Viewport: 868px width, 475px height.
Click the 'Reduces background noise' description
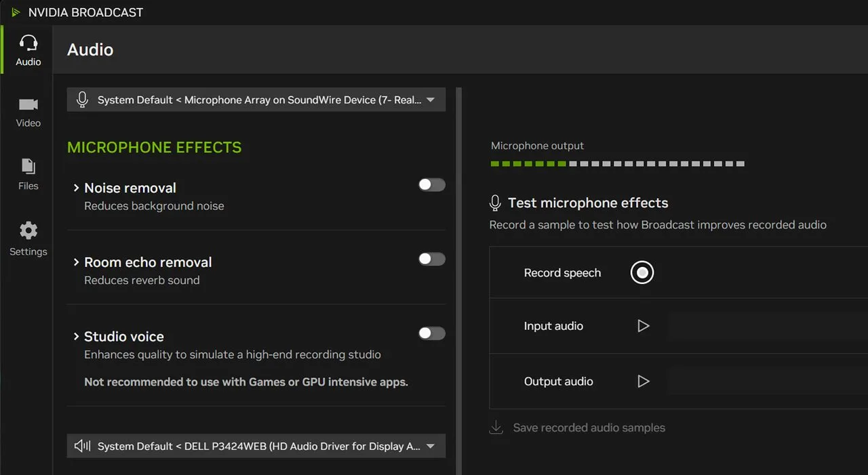[x=154, y=206]
